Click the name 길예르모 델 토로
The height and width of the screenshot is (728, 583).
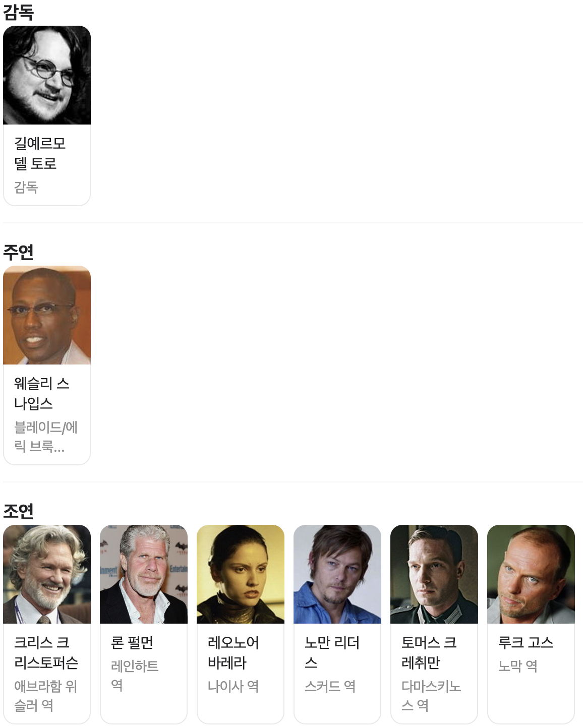[x=40, y=153]
